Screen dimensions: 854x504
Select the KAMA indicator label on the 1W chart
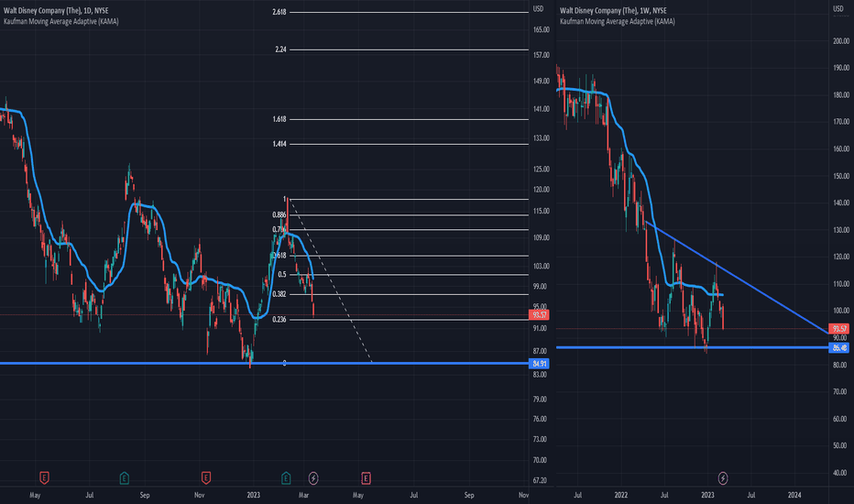pos(617,21)
